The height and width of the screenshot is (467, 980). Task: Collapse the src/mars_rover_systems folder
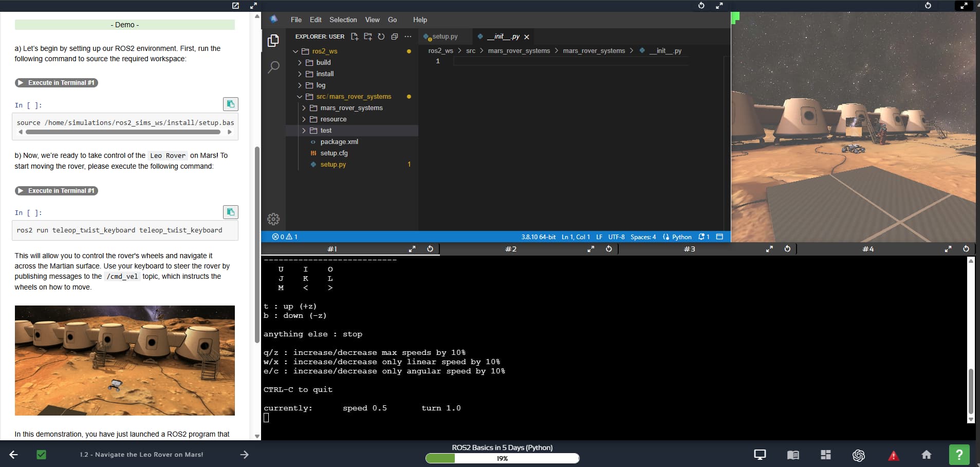(353, 97)
